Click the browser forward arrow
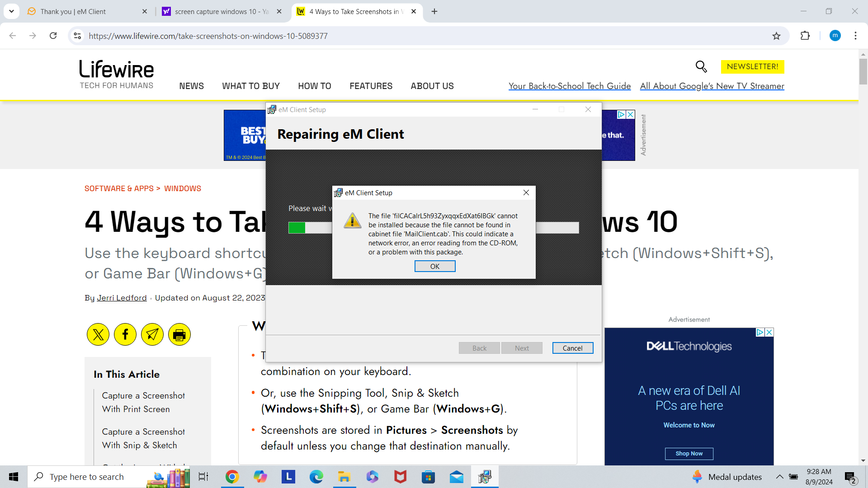 click(x=33, y=36)
